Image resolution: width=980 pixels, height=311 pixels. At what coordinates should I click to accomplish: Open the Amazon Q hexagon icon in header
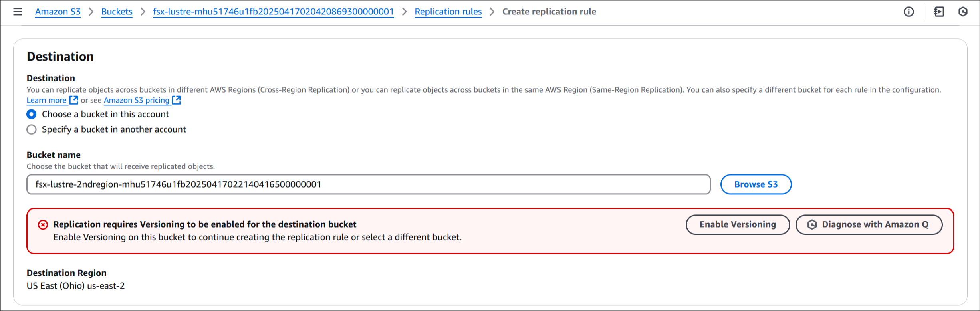[963, 12]
